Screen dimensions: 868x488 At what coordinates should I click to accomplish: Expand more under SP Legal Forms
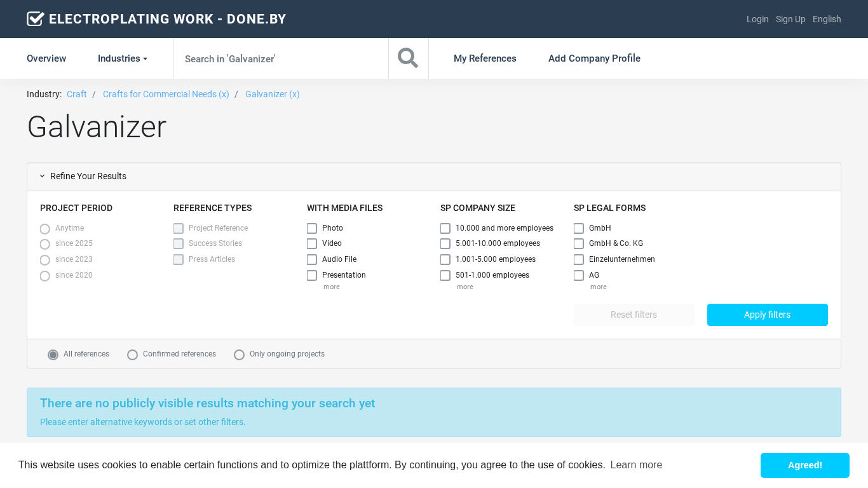click(x=599, y=287)
